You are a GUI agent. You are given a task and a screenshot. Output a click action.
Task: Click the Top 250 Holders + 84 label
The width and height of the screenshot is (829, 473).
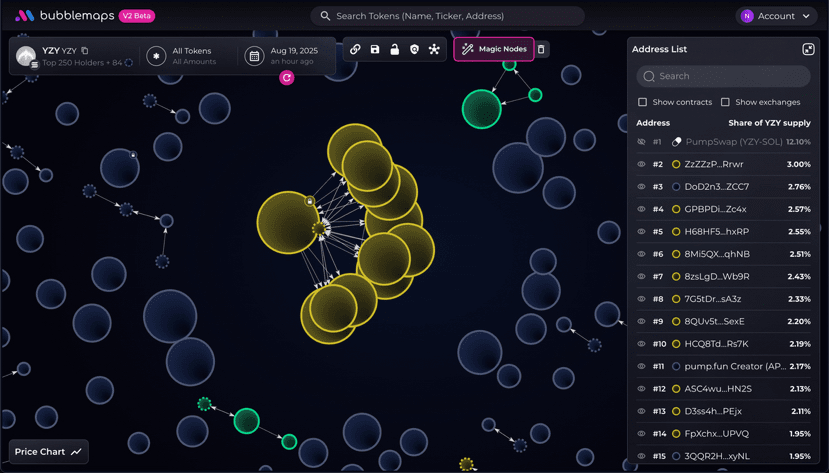pos(82,62)
